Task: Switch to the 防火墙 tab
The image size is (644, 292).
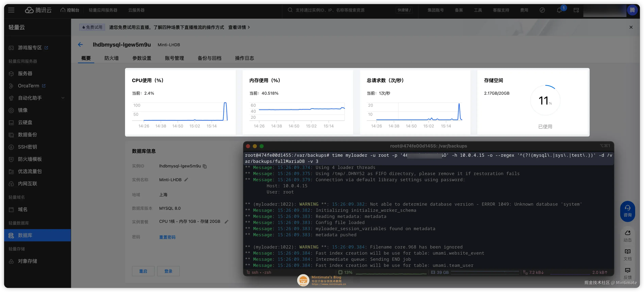Action: coord(111,58)
